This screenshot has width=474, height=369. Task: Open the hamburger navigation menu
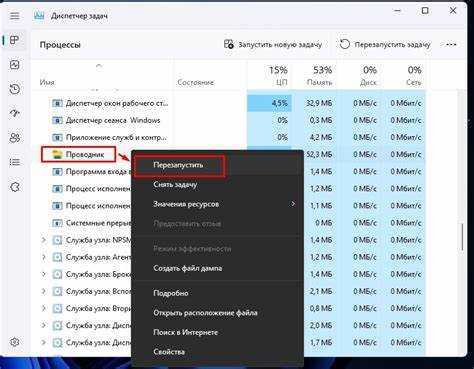click(15, 16)
